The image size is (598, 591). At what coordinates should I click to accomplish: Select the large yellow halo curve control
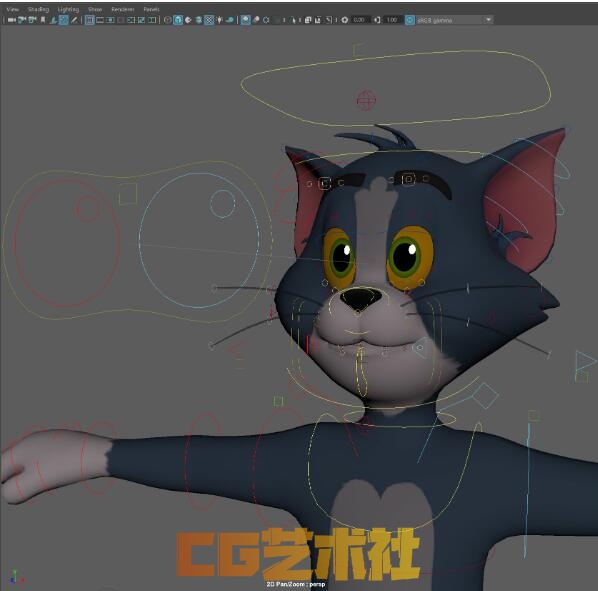tap(395, 88)
